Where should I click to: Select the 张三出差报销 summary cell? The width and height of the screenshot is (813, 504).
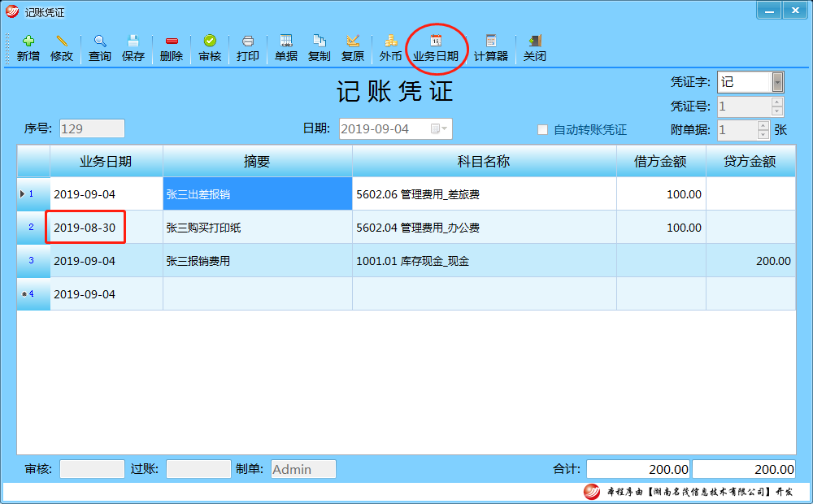point(257,194)
